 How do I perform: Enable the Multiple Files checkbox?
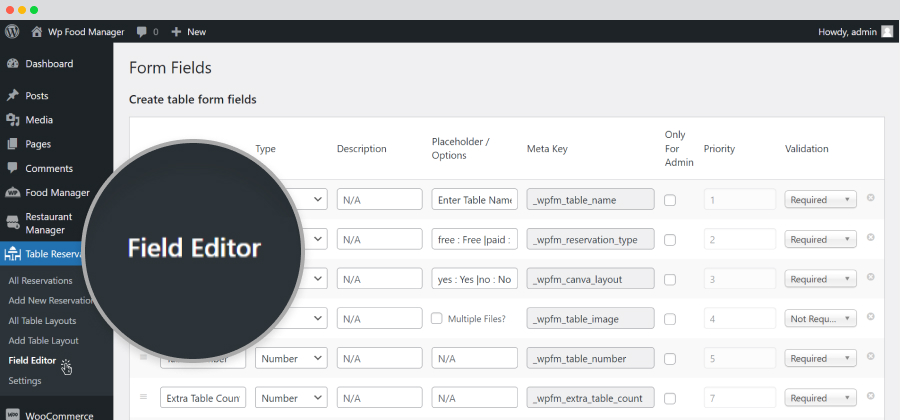(437, 318)
